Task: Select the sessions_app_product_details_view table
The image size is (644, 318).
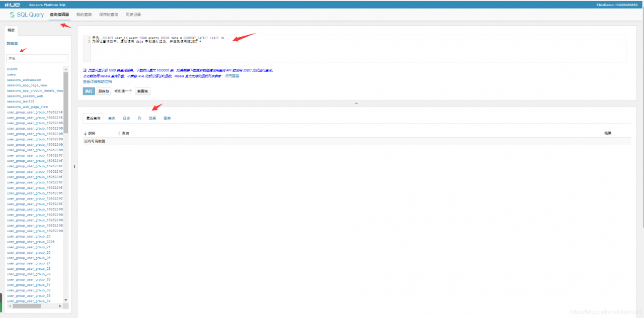Action: pos(35,91)
